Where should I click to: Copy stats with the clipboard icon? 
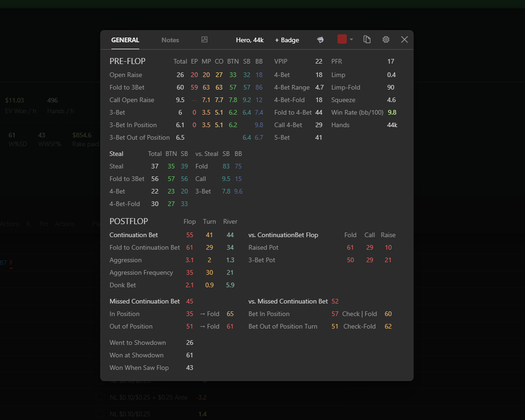point(367,39)
